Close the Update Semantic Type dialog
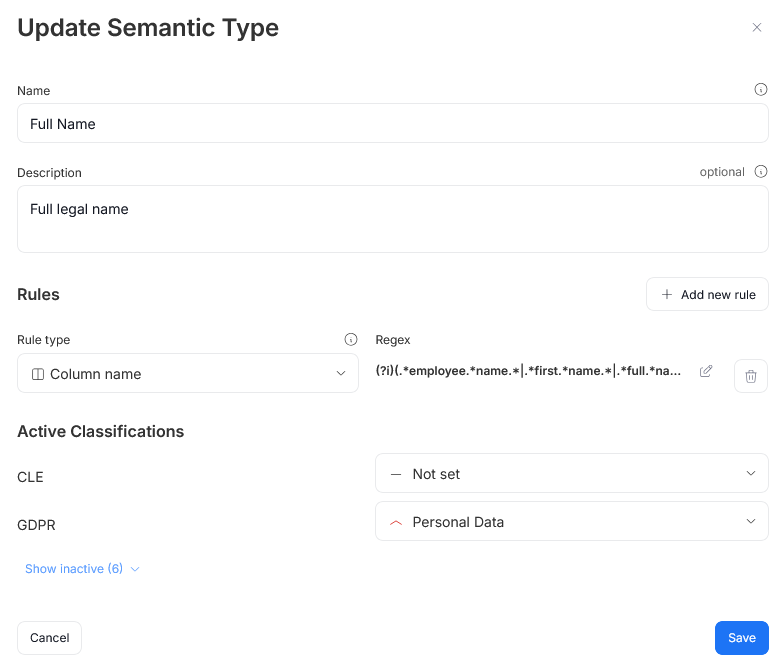 [757, 28]
